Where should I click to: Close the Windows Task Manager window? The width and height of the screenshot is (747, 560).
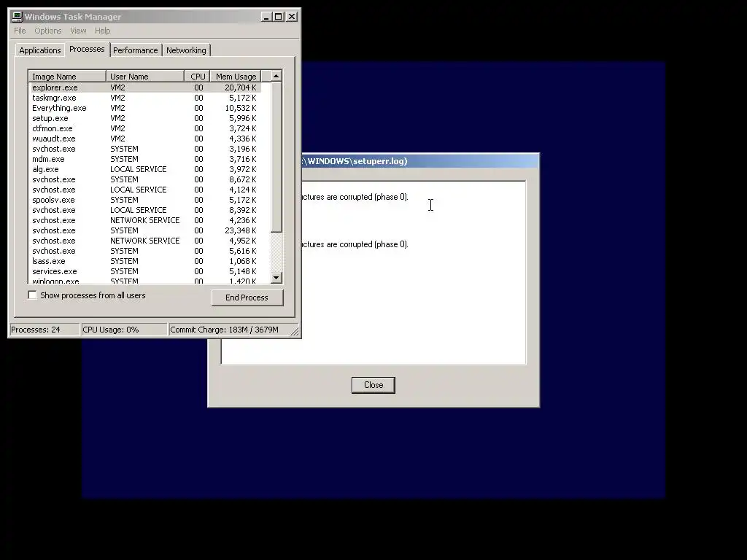[x=292, y=17]
